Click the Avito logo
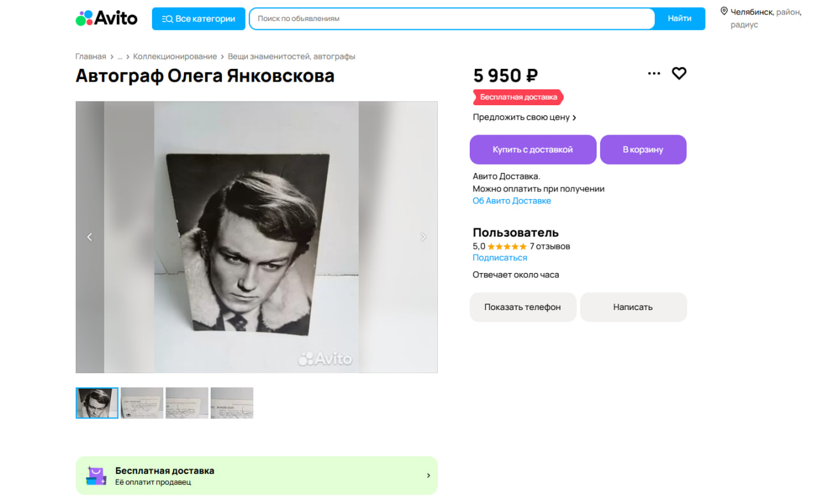 107,19
